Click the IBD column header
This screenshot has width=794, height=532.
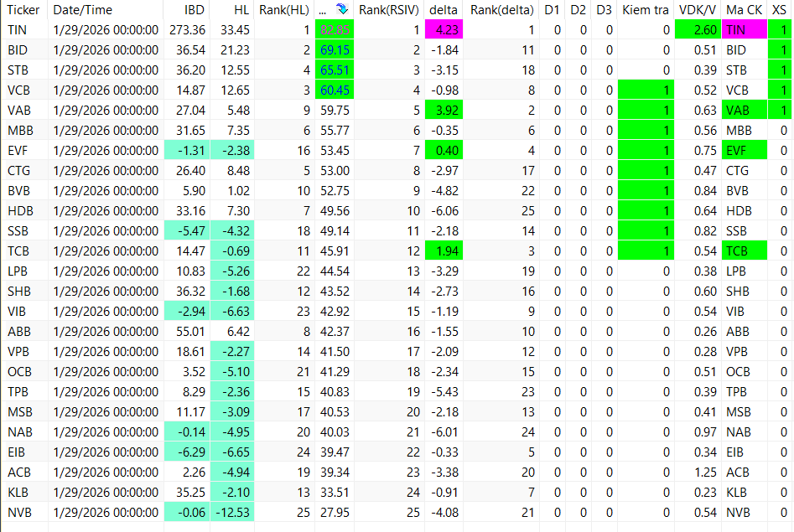pyautogui.click(x=195, y=9)
